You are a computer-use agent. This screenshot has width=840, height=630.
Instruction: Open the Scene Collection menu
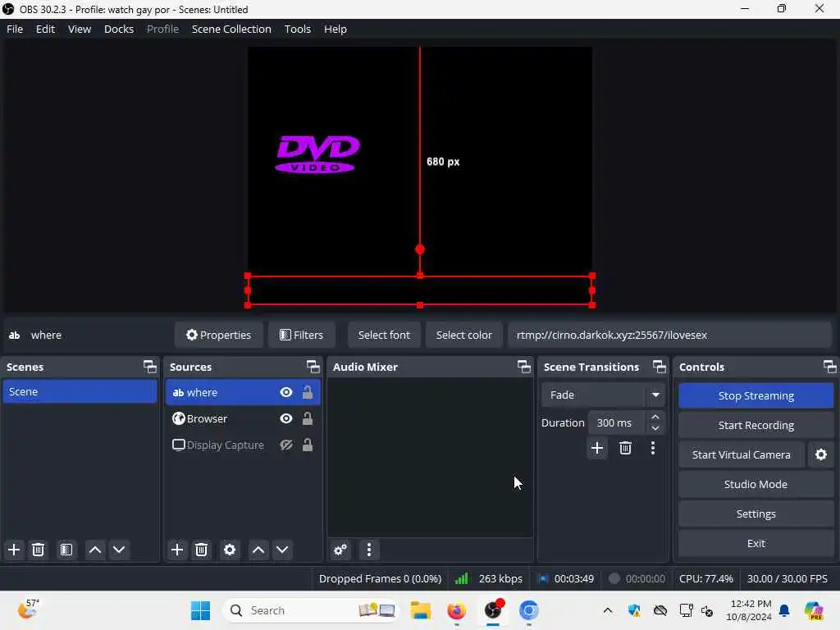(231, 29)
